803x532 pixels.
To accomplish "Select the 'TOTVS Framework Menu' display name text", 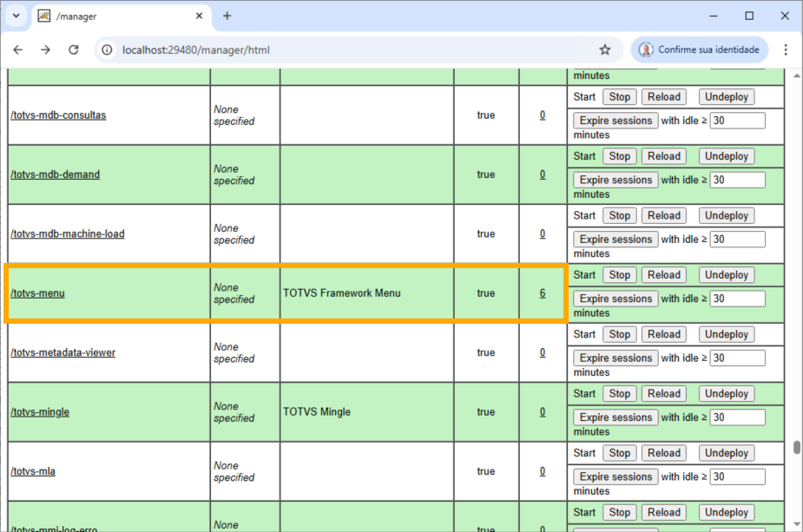I will coord(342,293).
